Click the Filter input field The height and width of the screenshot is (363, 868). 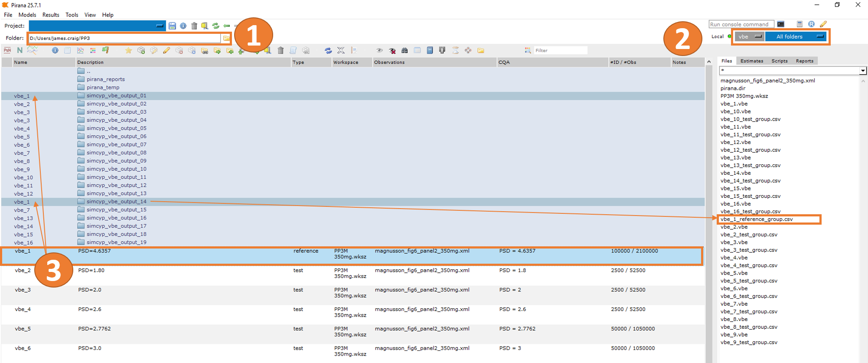(560, 51)
